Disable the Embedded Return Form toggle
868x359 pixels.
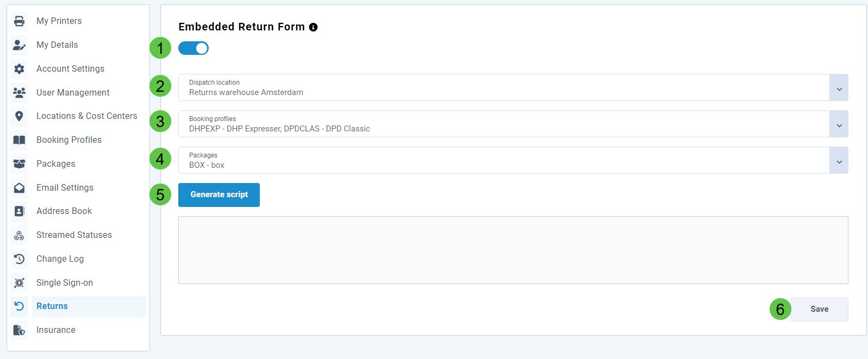tap(193, 48)
